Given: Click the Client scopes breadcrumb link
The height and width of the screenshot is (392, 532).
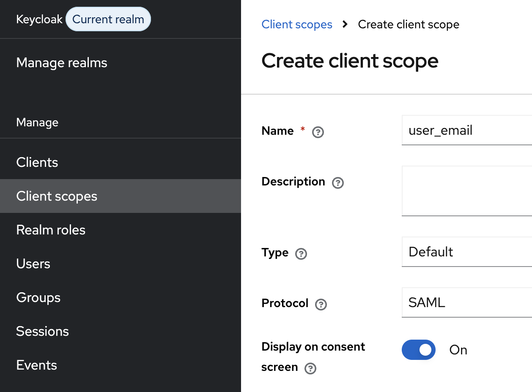Looking at the screenshot, I should [x=297, y=24].
